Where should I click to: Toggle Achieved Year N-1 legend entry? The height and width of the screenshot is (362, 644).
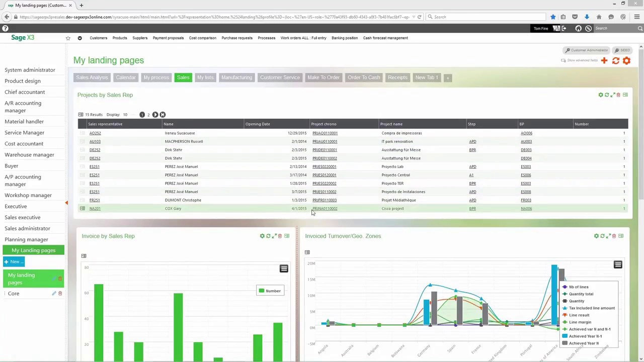point(582,336)
